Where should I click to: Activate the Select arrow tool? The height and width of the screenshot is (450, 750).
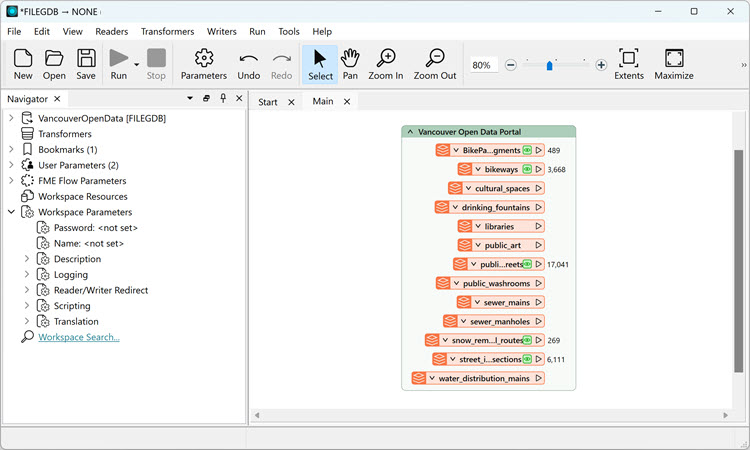tap(320, 64)
